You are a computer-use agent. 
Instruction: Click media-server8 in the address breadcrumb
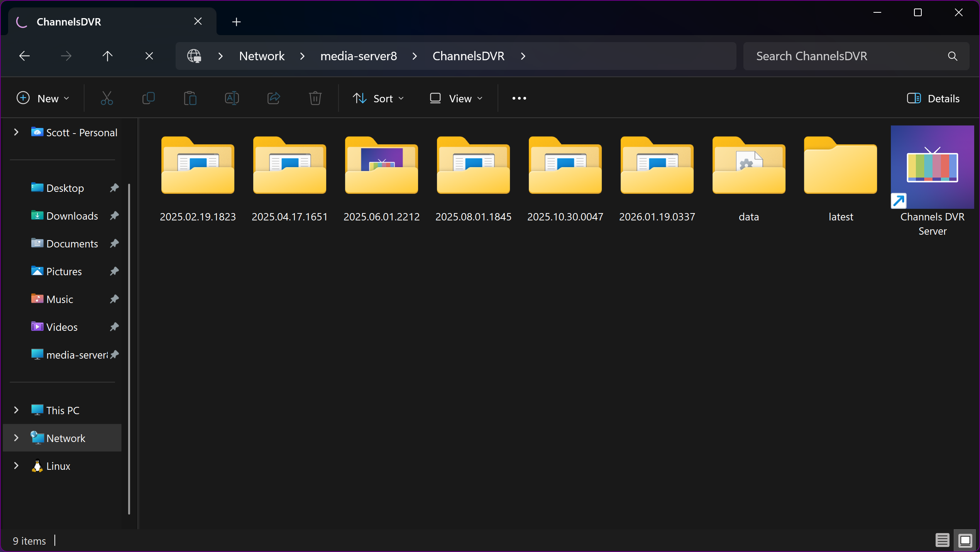(x=358, y=56)
